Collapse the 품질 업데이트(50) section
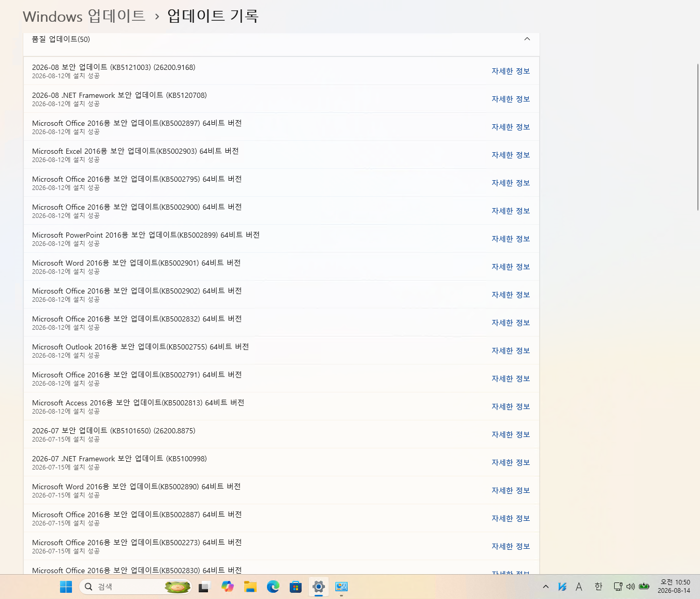The image size is (700, 599). coord(527,39)
